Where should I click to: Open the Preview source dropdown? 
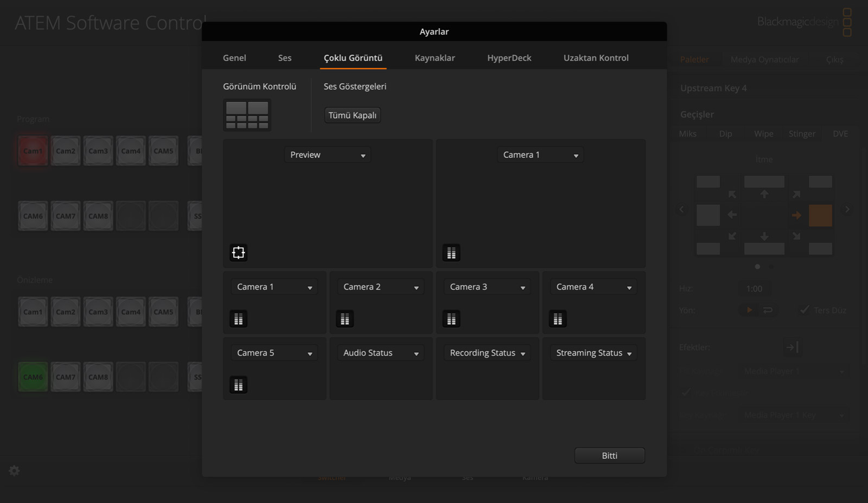coord(328,155)
